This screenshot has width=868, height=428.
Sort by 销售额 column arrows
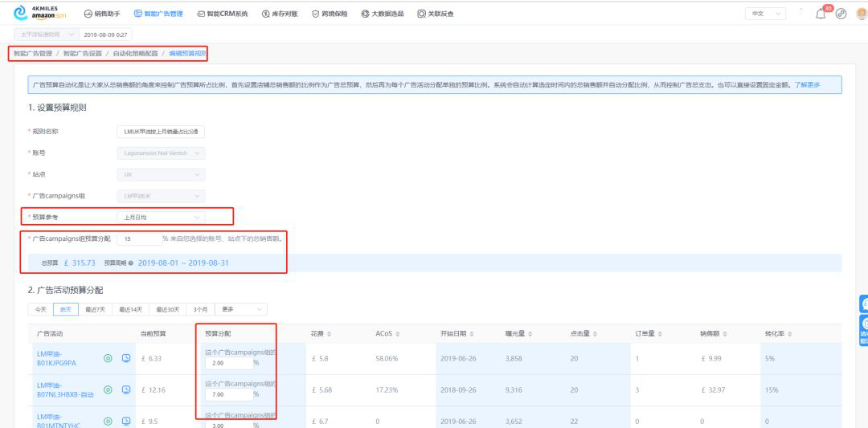[x=725, y=334]
